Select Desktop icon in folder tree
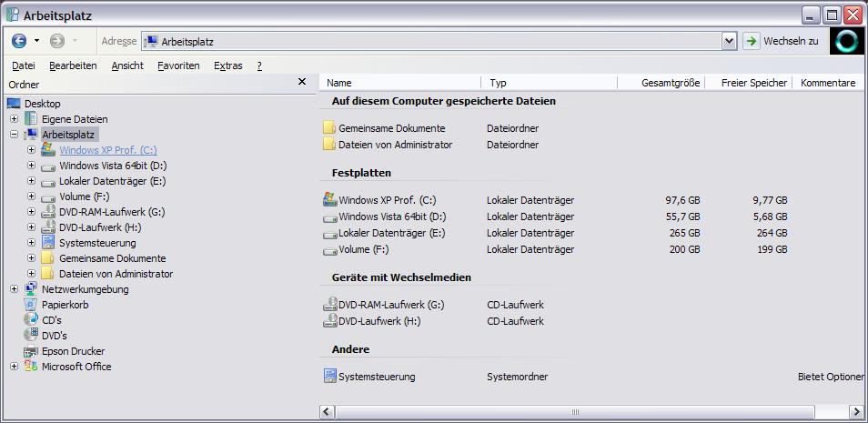Viewport: 868px width, 423px height. [14, 104]
